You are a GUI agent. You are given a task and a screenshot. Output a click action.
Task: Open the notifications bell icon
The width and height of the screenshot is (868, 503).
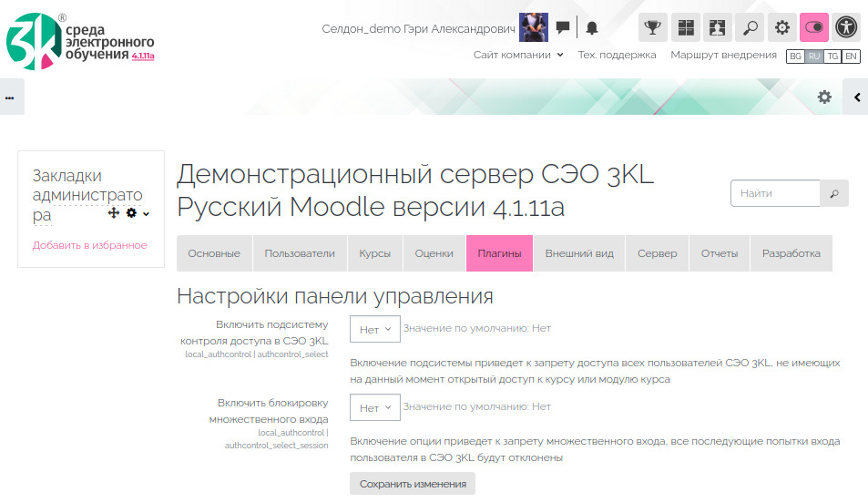pyautogui.click(x=592, y=27)
